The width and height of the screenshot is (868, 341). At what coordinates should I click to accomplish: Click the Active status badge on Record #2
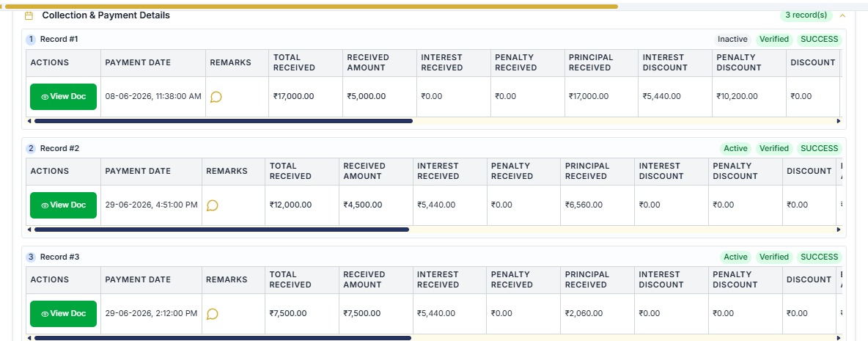point(736,148)
